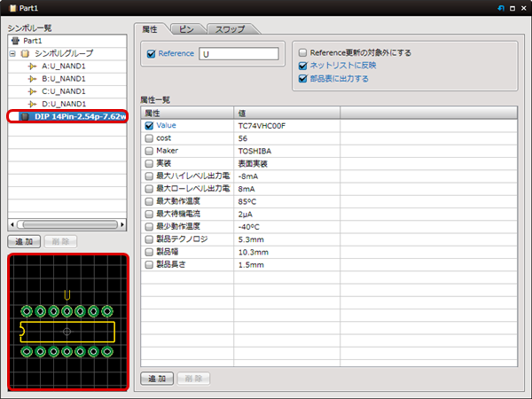This screenshot has width=532, height=399.
Task: Click the value cell 2μA
Action: point(286,215)
